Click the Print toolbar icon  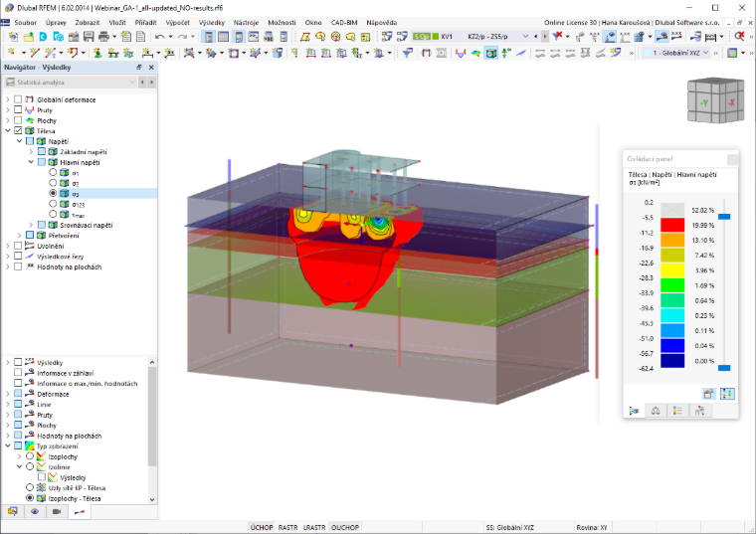[x=103, y=37]
